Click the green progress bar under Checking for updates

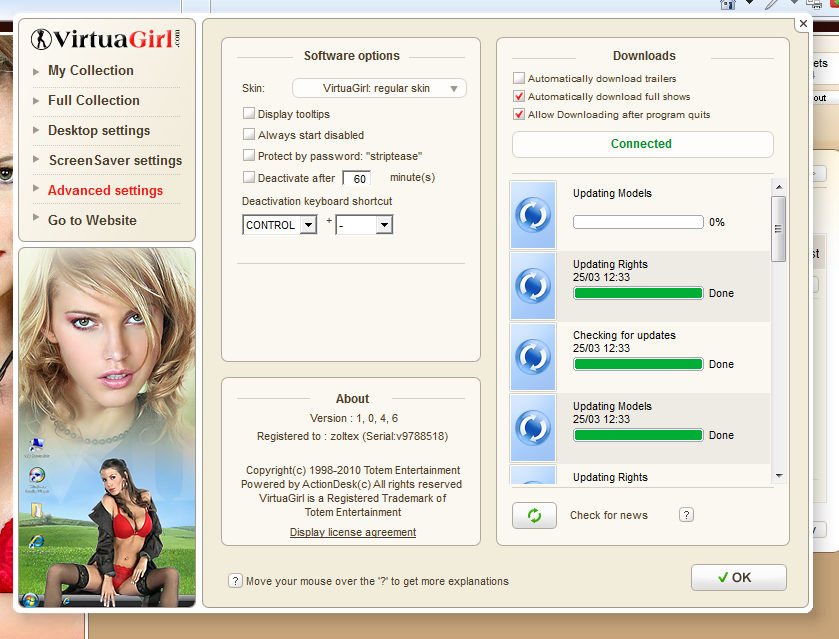(x=638, y=364)
